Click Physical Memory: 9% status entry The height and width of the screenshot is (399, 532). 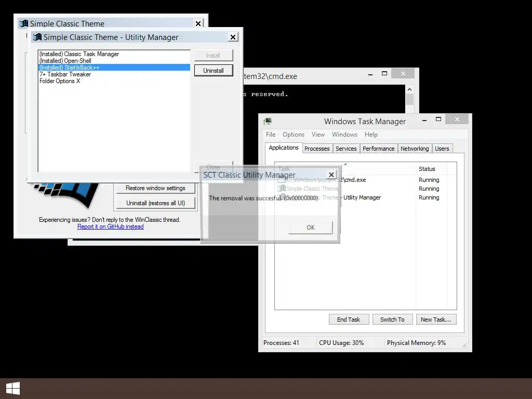[x=416, y=343]
